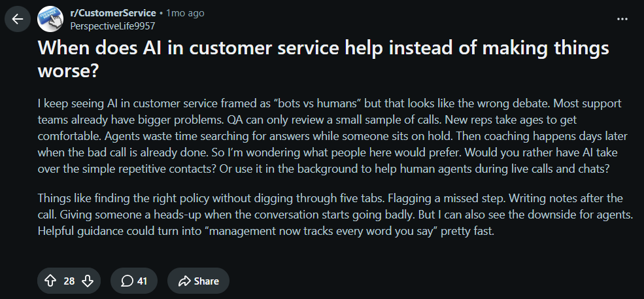The height and width of the screenshot is (299, 644).
Task: Click the paragraph starting "Things like finding"
Action: (335, 215)
